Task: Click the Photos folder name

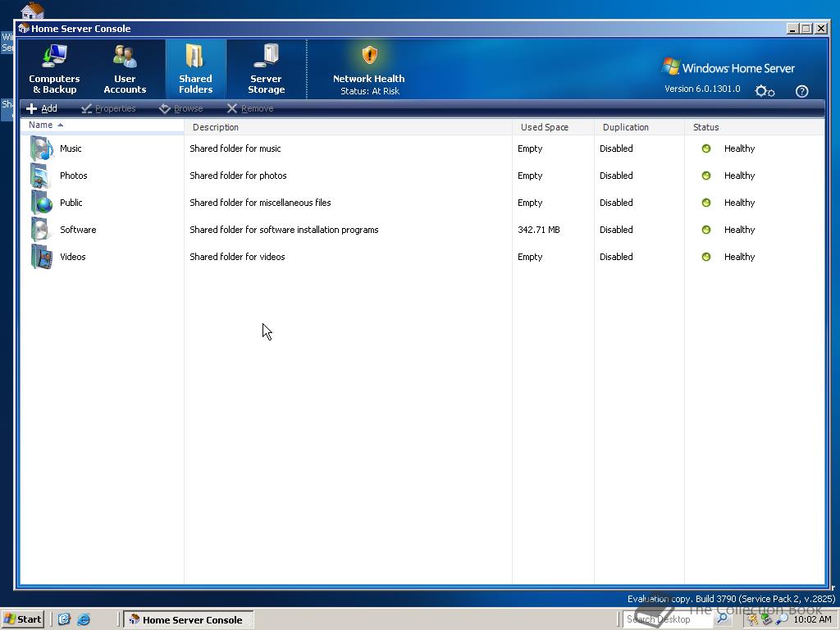Action: [73, 176]
